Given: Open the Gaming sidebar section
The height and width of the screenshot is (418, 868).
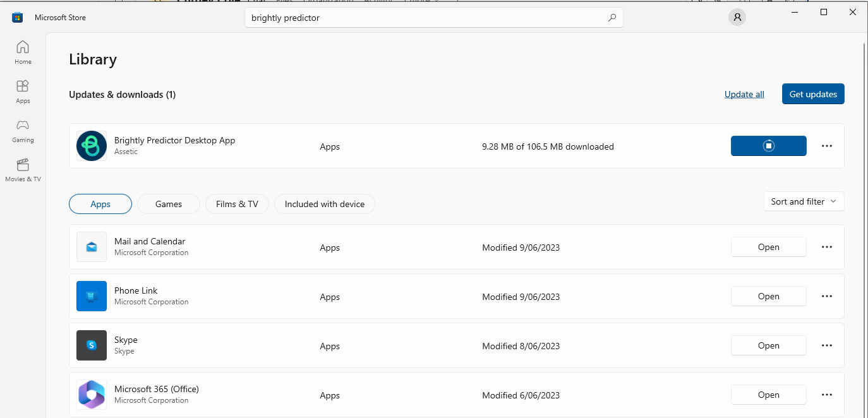Looking at the screenshot, I should point(23,131).
